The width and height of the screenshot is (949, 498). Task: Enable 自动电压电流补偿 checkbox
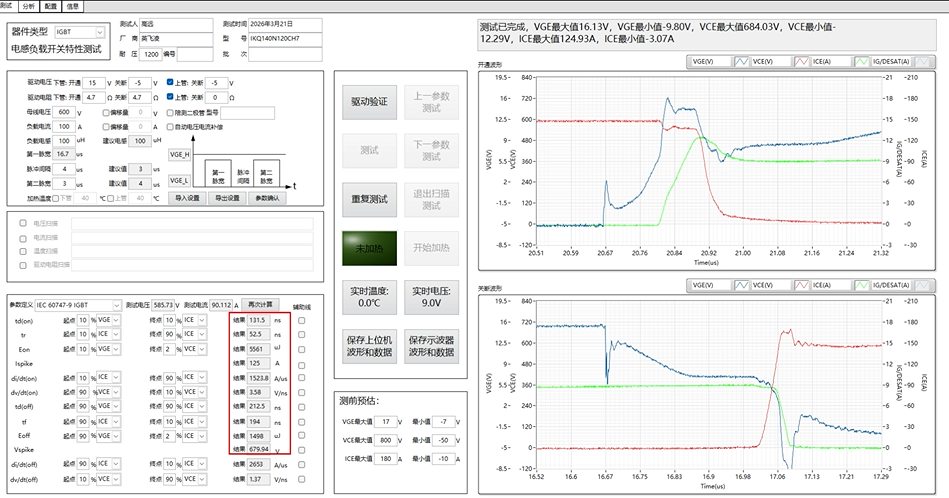(x=170, y=127)
